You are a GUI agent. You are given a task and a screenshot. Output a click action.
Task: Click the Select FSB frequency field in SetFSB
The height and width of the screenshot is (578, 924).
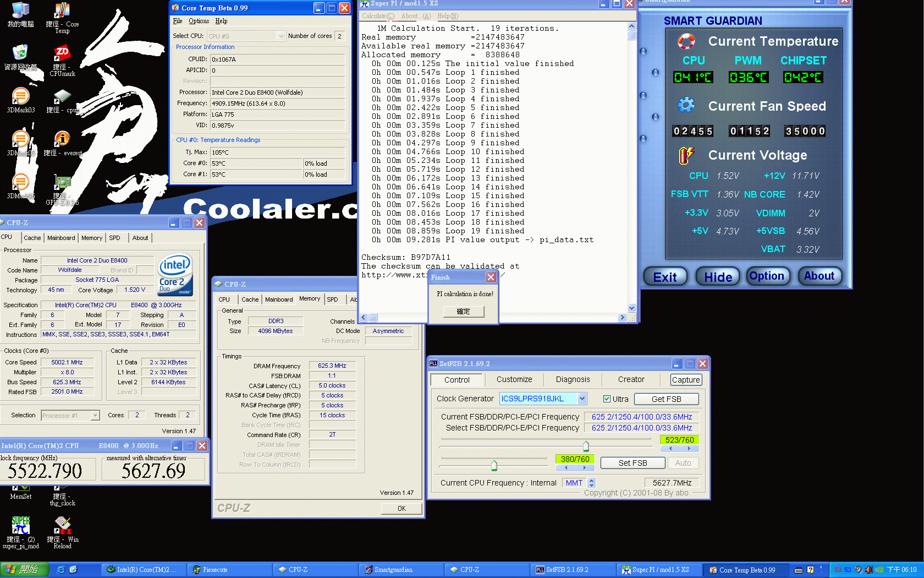(x=641, y=428)
